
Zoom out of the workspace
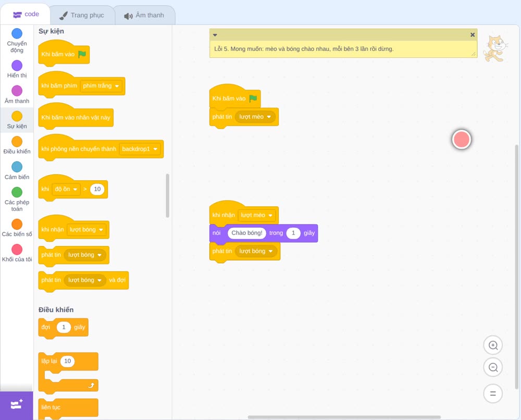point(493,367)
